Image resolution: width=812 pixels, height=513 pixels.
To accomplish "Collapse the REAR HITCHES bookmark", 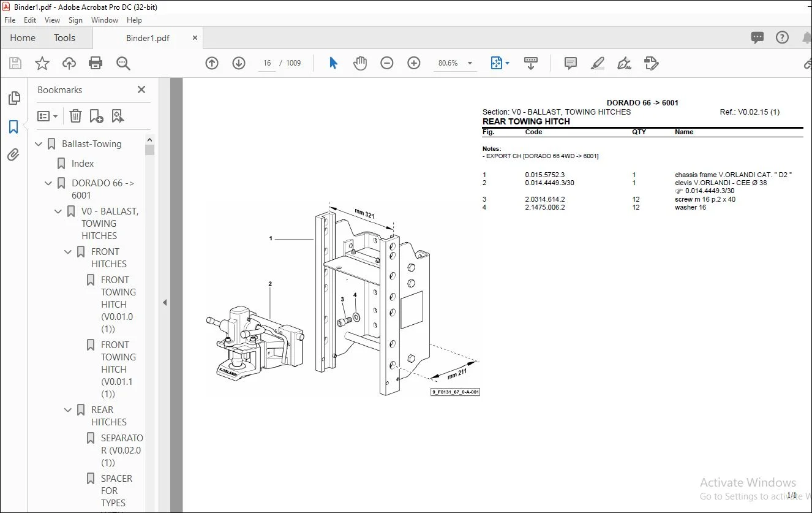I will click(x=69, y=410).
